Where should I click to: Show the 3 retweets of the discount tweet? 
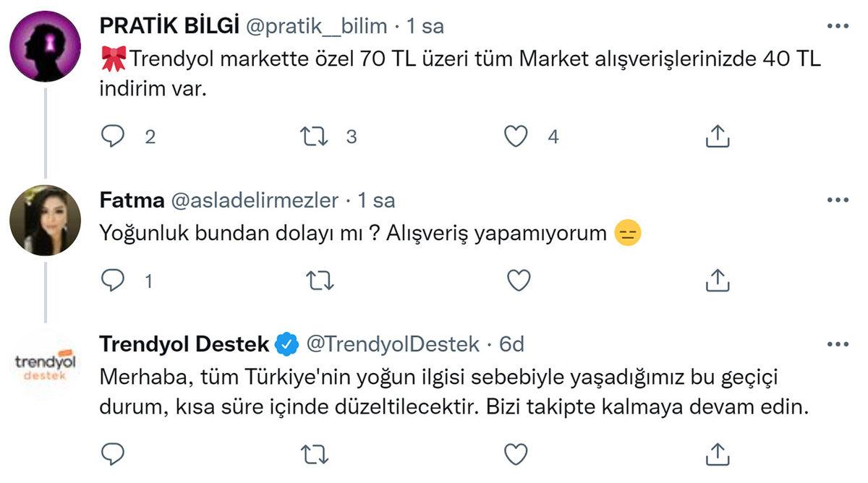pos(350,135)
